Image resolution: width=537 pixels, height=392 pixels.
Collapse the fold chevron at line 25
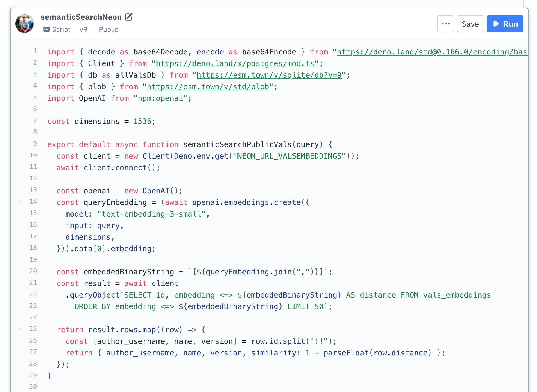(x=20, y=329)
